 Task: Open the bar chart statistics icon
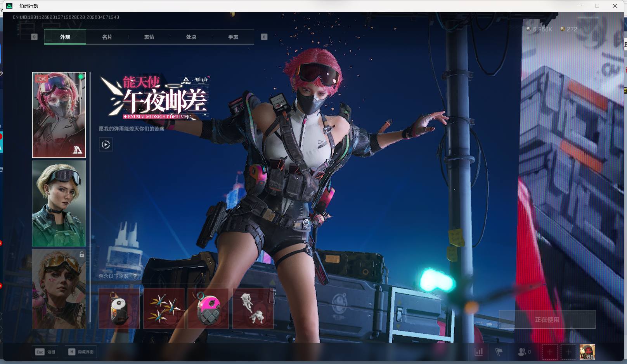pos(479,352)
